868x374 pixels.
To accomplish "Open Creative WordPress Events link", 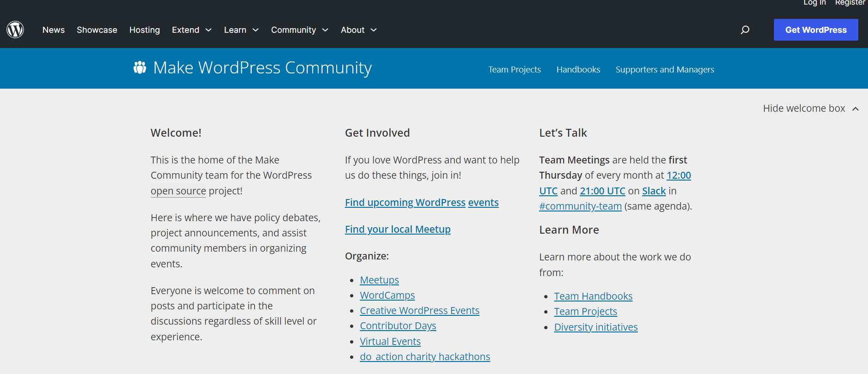I will coord(420,310).
